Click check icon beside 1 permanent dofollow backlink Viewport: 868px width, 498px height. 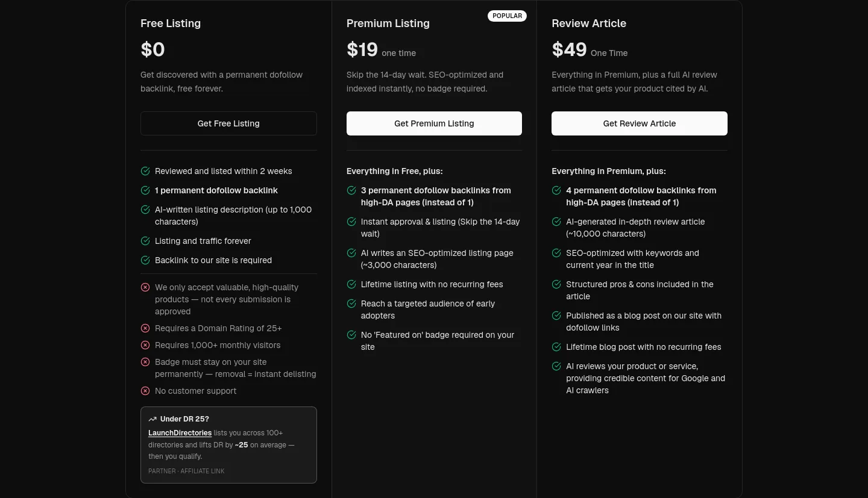(145, 190)
